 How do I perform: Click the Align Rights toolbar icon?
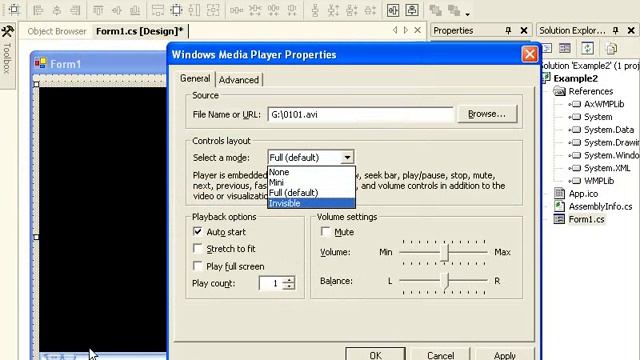[x=75, y=10]
